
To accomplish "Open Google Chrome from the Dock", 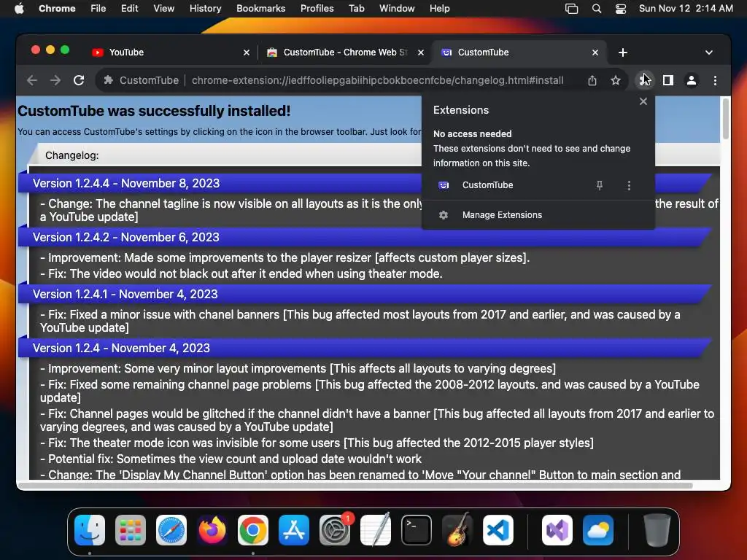I will pos(253,530).
